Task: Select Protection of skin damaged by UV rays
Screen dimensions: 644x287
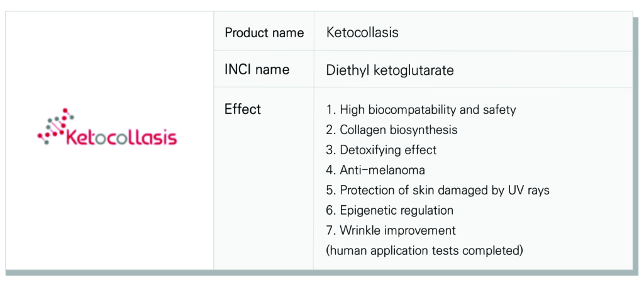Action: pyautogui.click(x=438, y=190)
